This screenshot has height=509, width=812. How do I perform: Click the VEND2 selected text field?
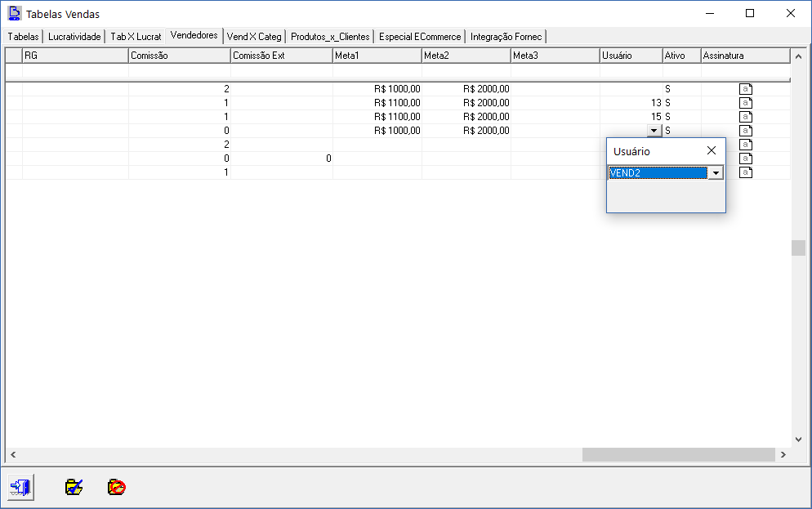tap(658, 173)
